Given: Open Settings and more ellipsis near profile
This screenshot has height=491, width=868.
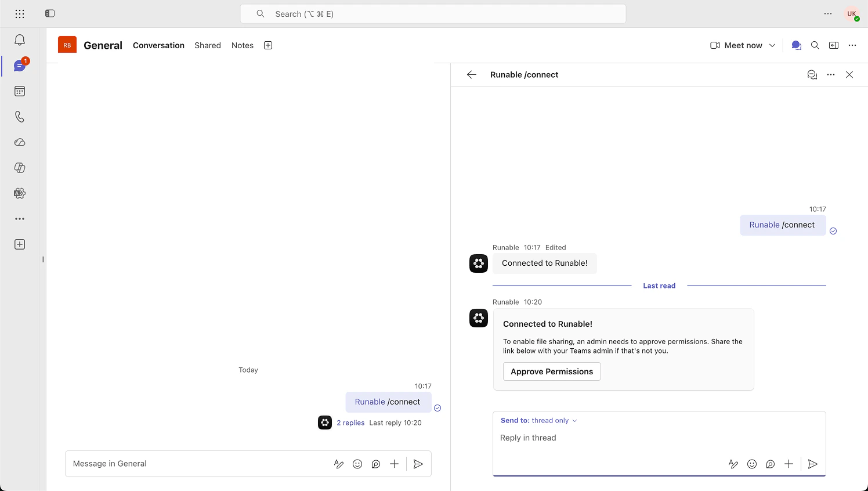Looking at the screenshot, I should coord(828,14).
